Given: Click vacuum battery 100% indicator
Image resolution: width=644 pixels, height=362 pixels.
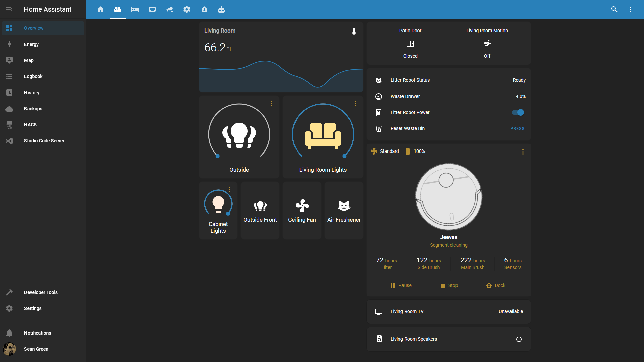Looking at the screenshot, I should 415,151.
